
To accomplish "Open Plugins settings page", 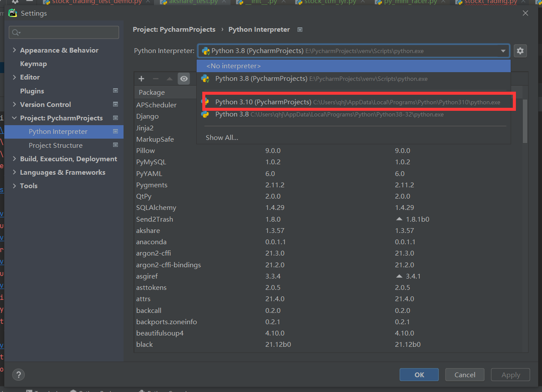I will 32,91.
